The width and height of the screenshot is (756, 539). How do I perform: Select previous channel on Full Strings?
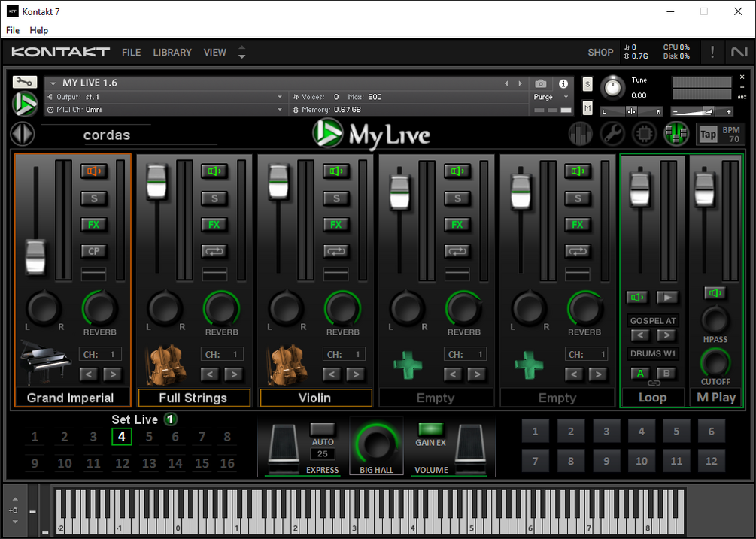(210, 374)
